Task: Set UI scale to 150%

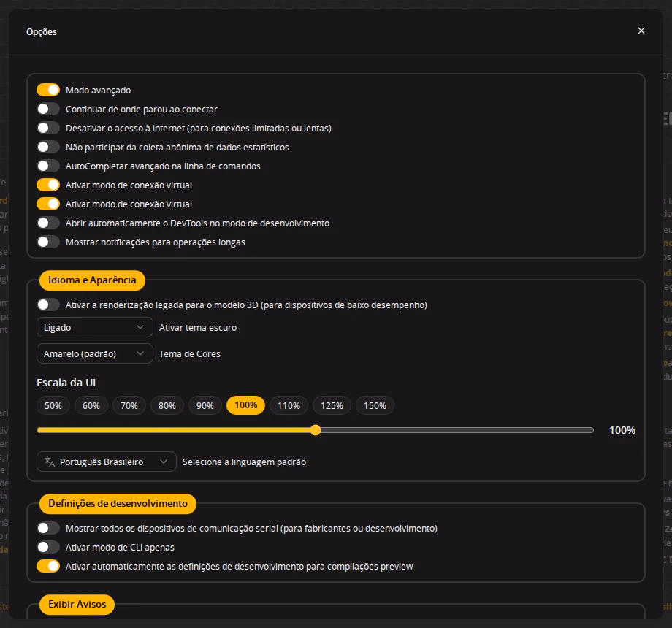Action: (375, 405)
